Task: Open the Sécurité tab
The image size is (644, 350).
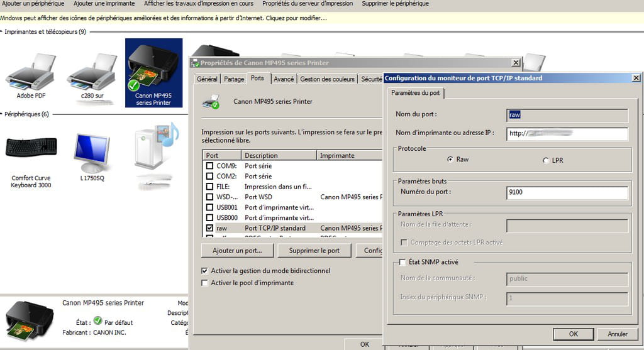Action: [371, 79]
